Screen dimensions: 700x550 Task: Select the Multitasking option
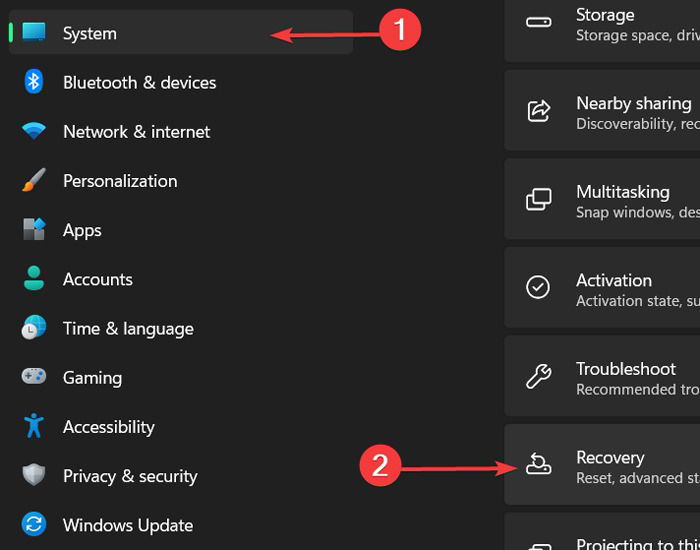pyautogui.click(x=602, y=199)
